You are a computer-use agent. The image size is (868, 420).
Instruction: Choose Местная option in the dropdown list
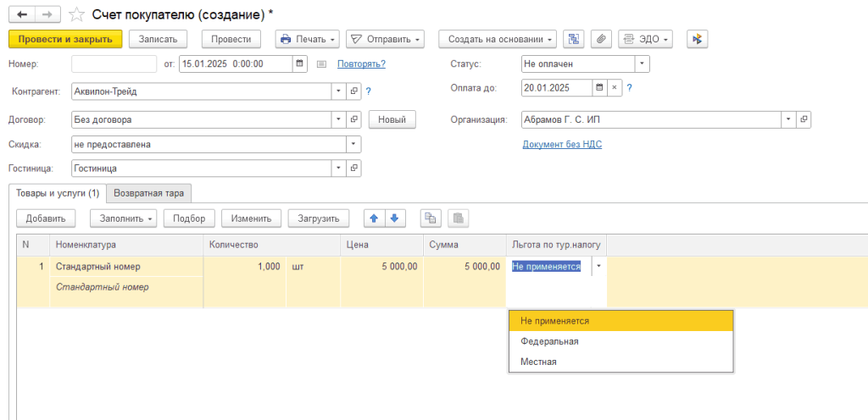(x=538, y=362)
